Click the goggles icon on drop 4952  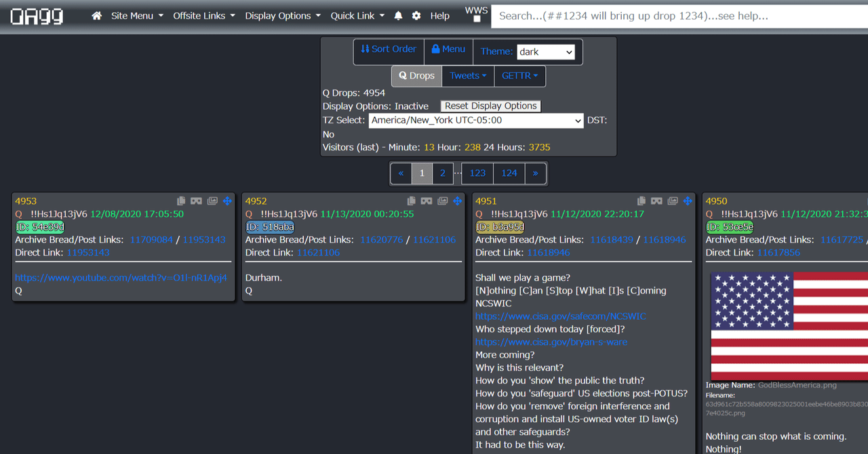(x=426, y=201)
